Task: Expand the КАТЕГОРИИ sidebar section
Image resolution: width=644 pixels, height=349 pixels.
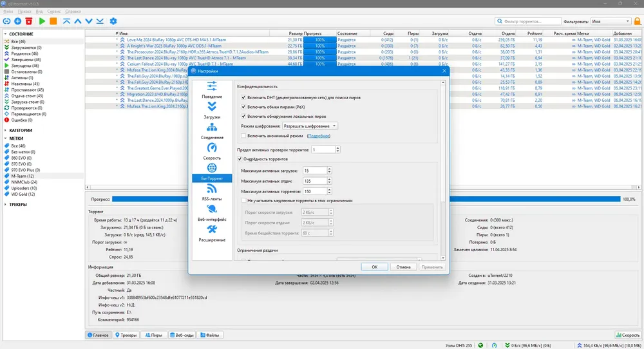Action: coord(21,130)
